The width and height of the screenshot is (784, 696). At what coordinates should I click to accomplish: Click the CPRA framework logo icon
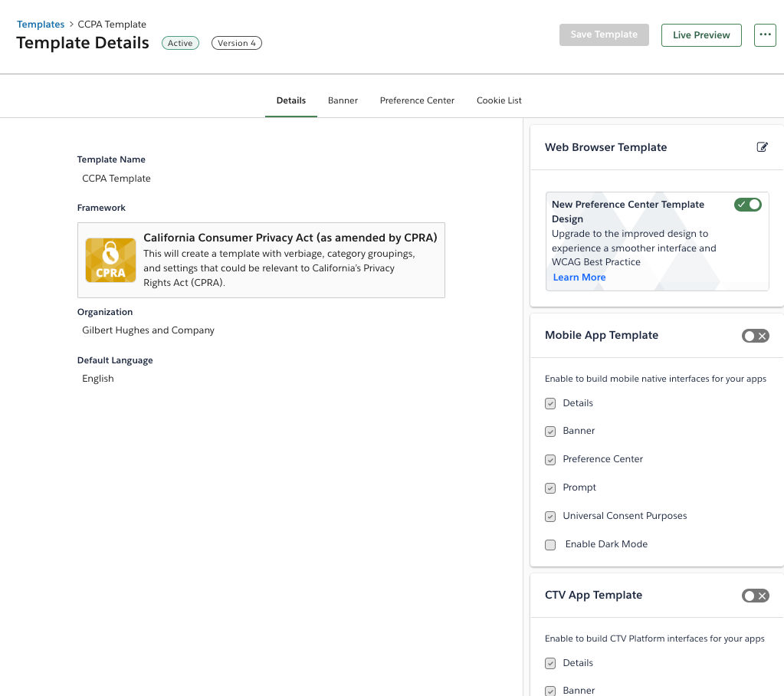coord(111,260)
